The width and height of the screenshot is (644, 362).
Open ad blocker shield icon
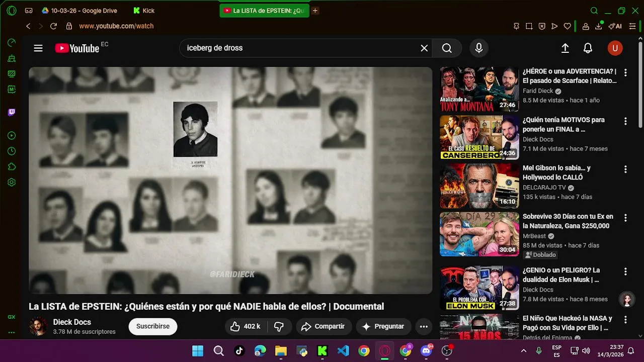[542, 26]
